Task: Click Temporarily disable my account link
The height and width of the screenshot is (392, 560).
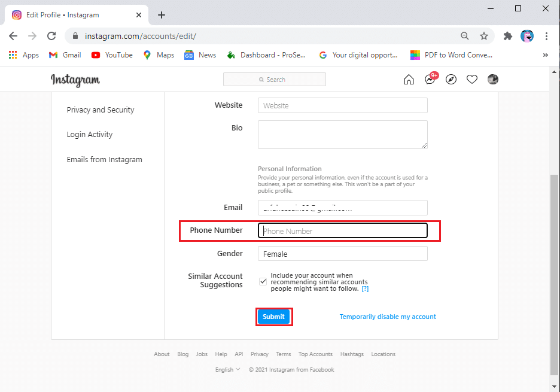Action: pyautogui.click(x=388, y=317)
